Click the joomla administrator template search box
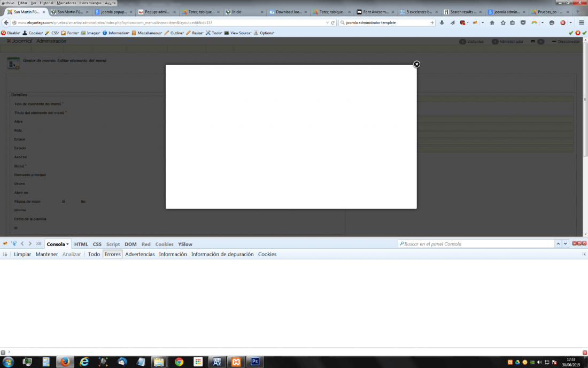Screen dimensions: 588x368 point(386,22)
